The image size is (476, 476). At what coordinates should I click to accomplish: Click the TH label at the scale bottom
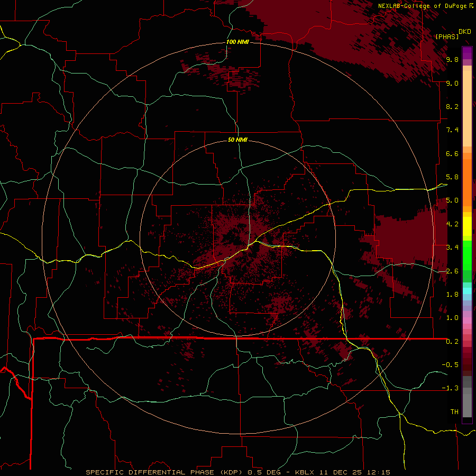click(x=454, y=412)
